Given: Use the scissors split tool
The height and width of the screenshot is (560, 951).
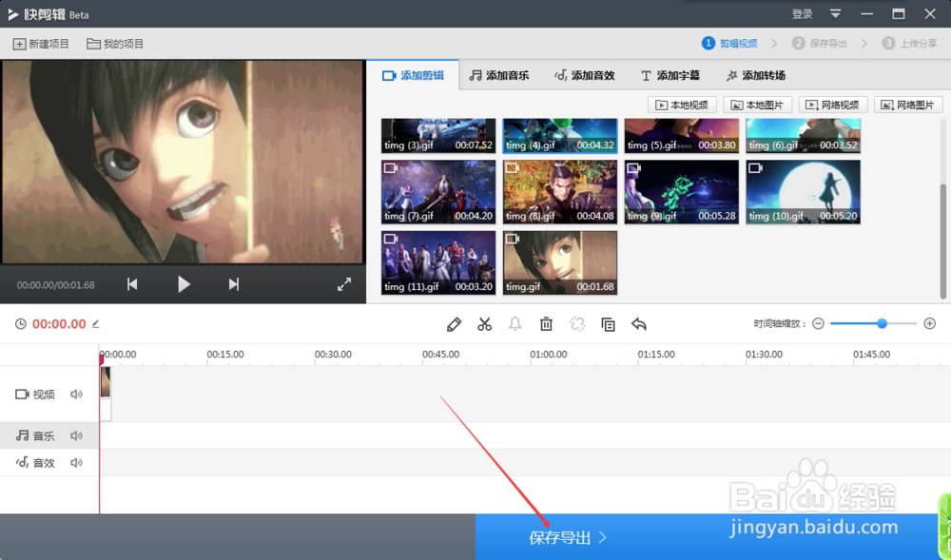Looking at the screenshot, I should (x=484, y=324).
